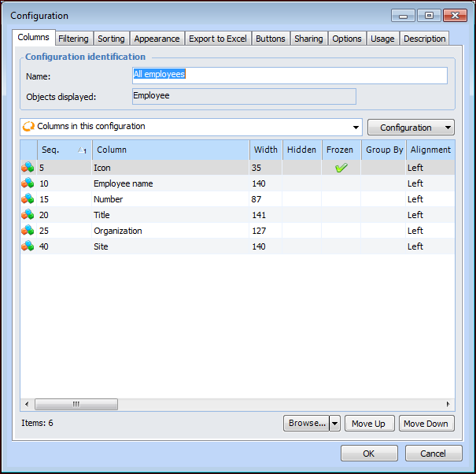Click the Width column header
This screenshot has width=476, height=474.
click(x=266, y=150)
